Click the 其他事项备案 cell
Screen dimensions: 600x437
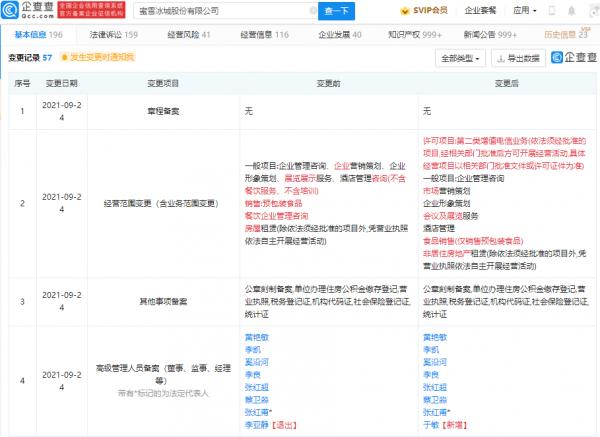tap(163, 302)
